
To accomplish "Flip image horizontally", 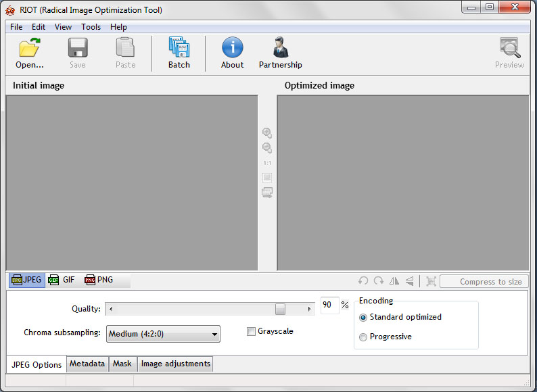I will tap(394, 281).
